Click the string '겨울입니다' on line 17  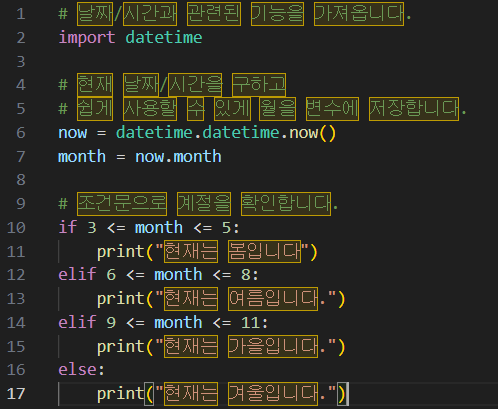coord(273,394)
